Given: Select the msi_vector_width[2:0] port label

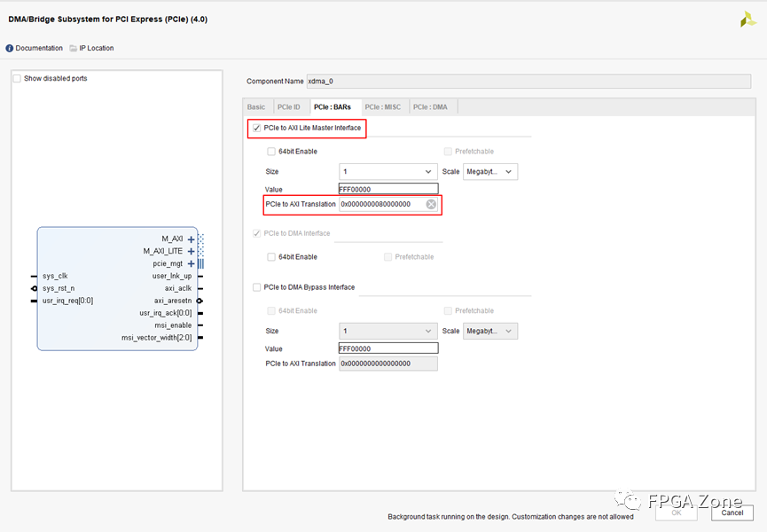Looking at the screenshot, I should point(157,338).
